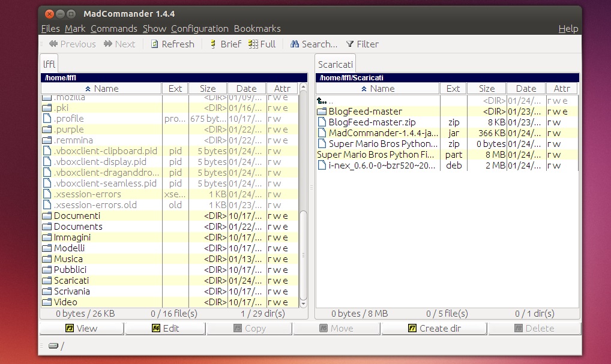Click the /home/lffl path bar
The height and width of the screenshot is (364, 611).
pos(174,78)
